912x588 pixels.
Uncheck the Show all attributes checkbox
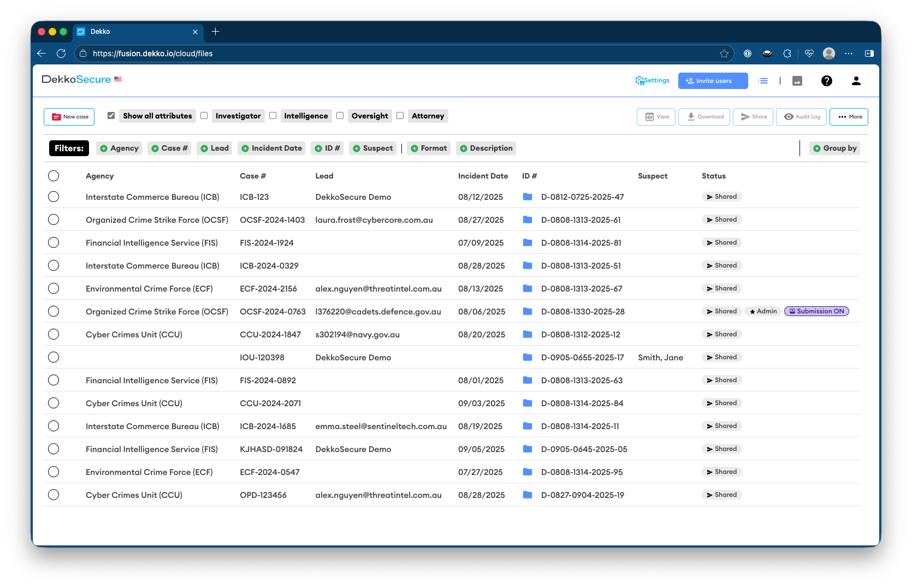(x=111, y=115)
